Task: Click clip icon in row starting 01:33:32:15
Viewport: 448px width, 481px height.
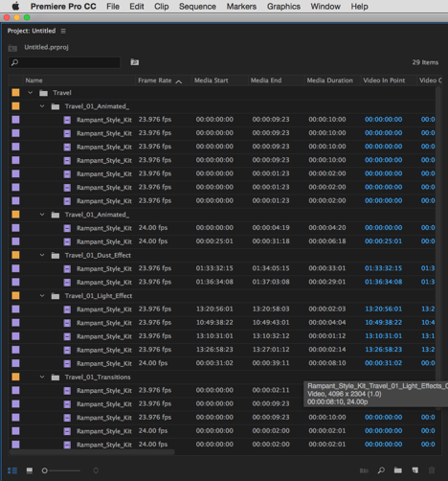Action: pos(67,269)
